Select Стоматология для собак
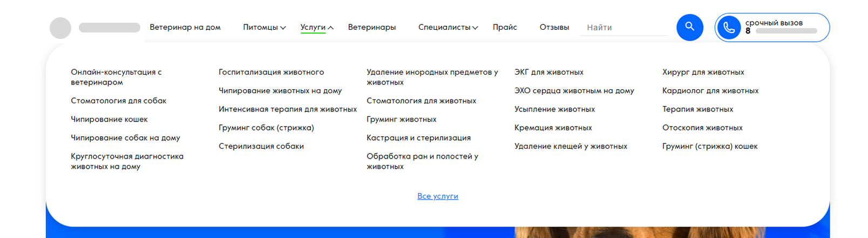Viewport: 868px width, 238px height. 119,101
